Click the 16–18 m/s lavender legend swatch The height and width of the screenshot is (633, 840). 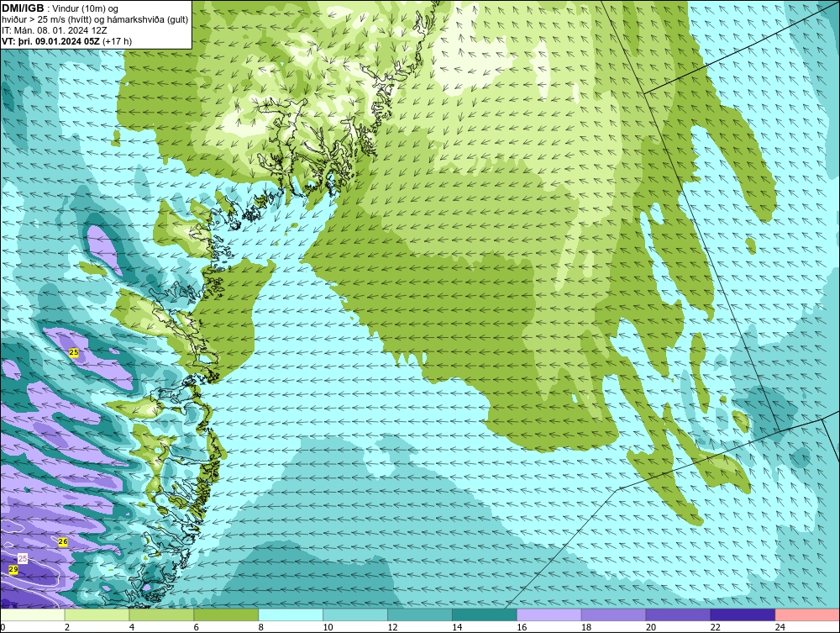tap(549, 615)
